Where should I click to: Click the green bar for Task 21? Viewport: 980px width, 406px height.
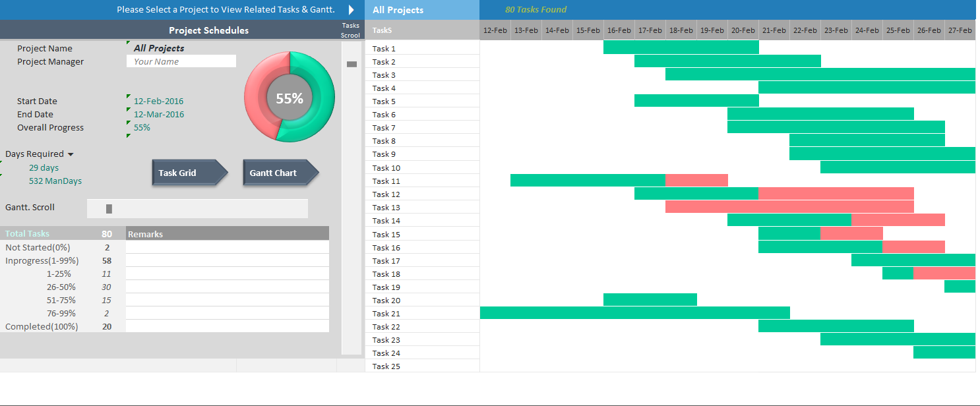[634, 312]
